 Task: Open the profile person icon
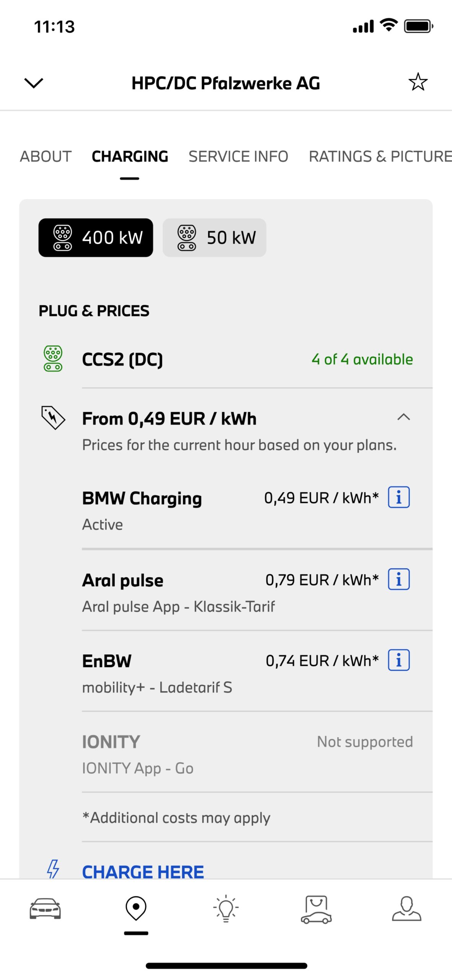(x=406, y=908)
